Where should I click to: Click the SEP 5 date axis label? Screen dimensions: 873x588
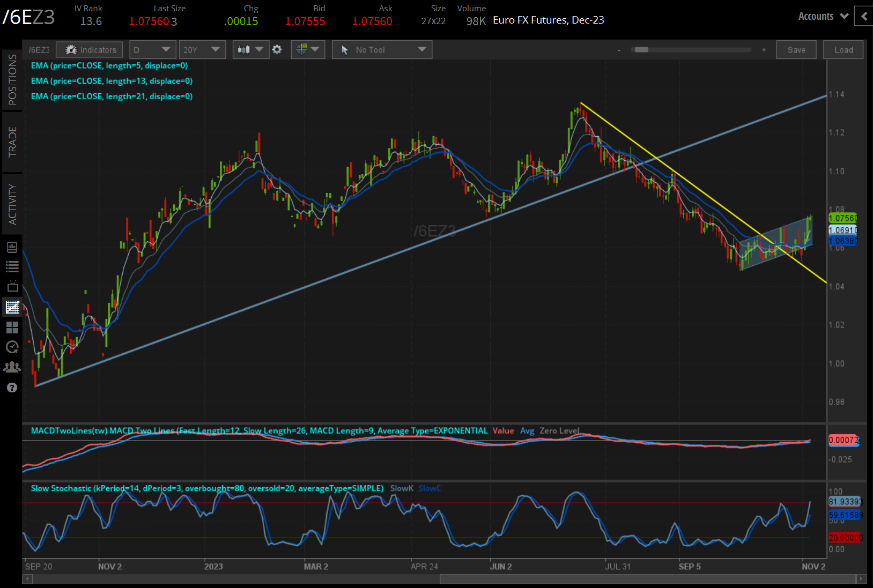690,567
